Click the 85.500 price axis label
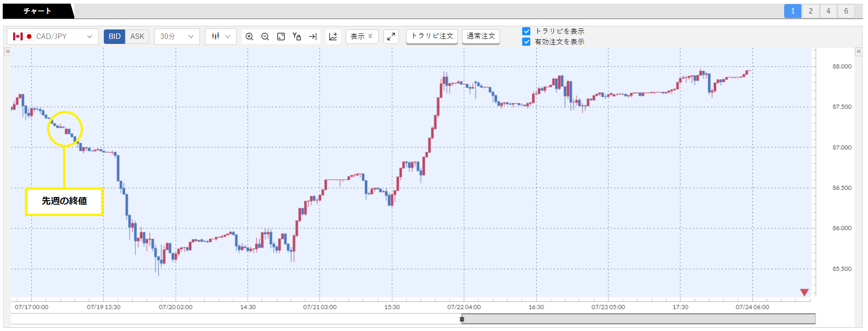Screen dimensions: 868x331 [842, 269]
